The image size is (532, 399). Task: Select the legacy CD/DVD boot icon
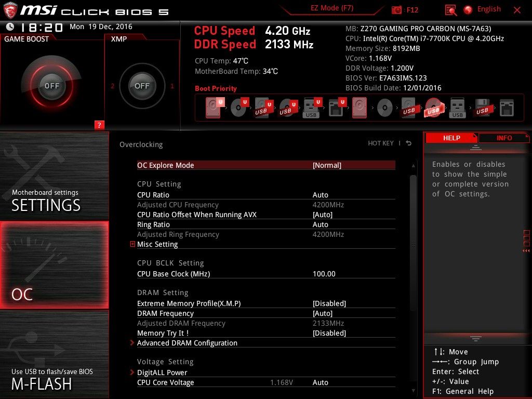pyautogui.click(x=385, y=108)
